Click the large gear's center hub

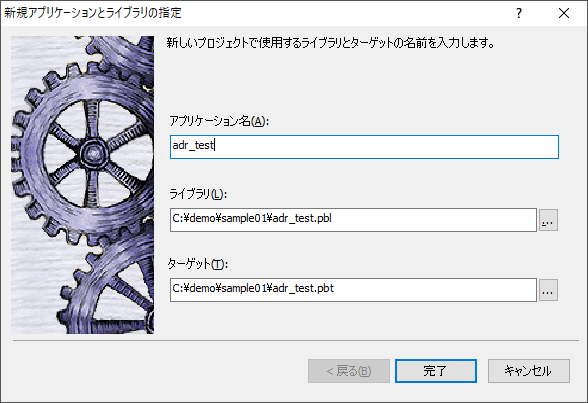[x=92, y=153]
